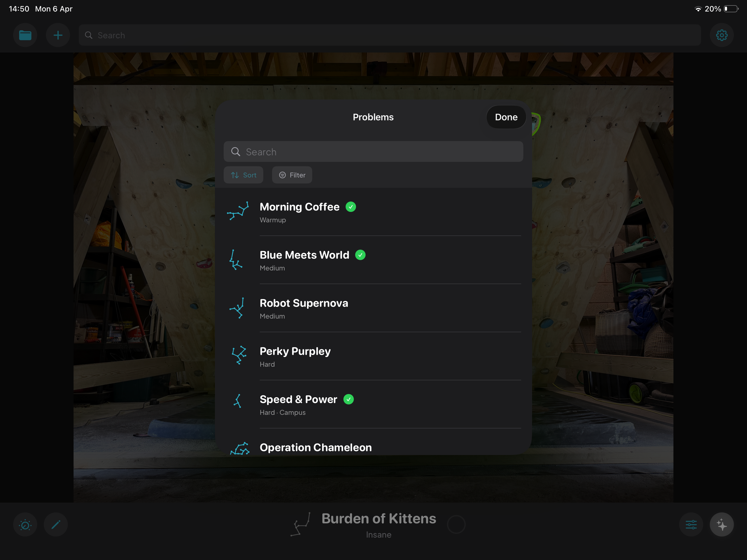Screen dimensions: 747x560
Task: Focus the Problems search field
Action: (373, 152)
